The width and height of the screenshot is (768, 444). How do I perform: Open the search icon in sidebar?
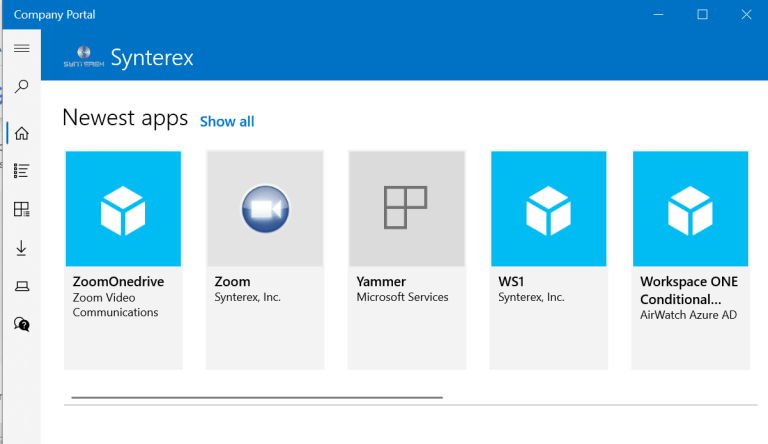[21, 87]
